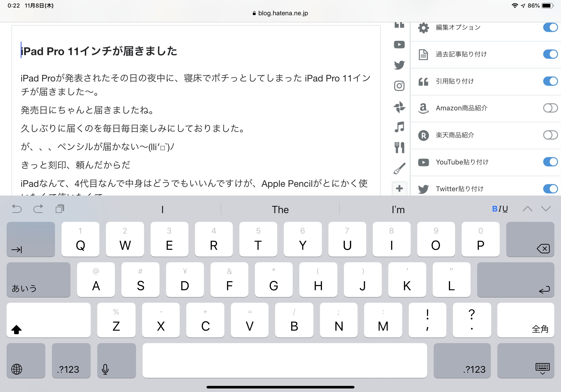Select the paintbrush sidebar icon
The image size is (561, 392).
point(399,168)
